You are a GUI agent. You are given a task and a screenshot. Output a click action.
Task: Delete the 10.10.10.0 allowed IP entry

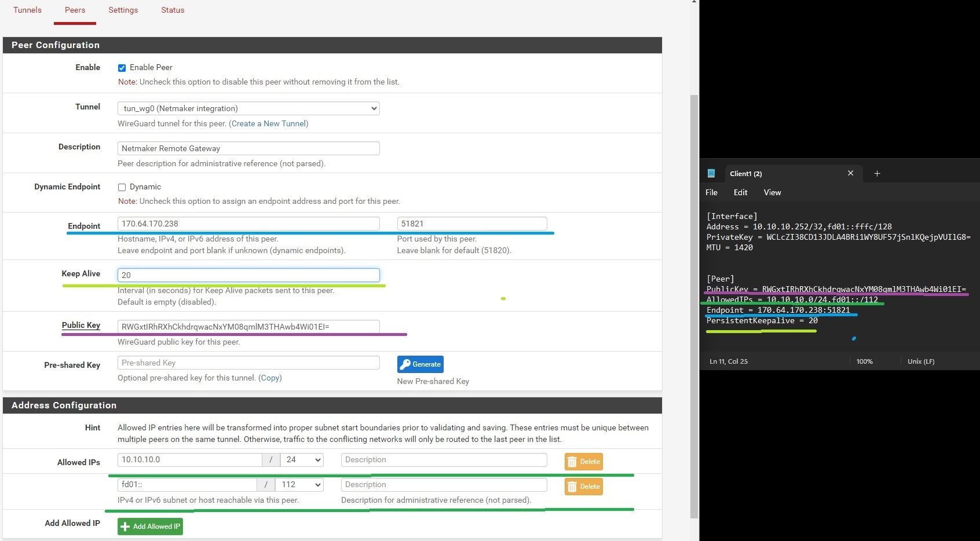tap(583, 462)
